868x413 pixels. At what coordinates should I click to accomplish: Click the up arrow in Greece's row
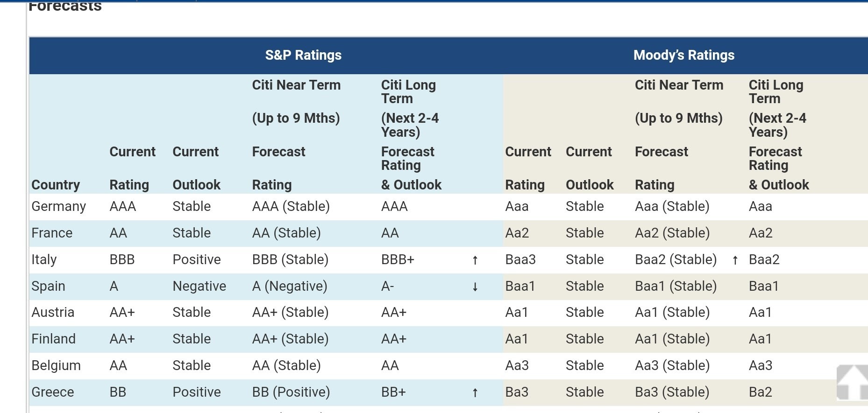pyautogui.click(x=475, y=392)
